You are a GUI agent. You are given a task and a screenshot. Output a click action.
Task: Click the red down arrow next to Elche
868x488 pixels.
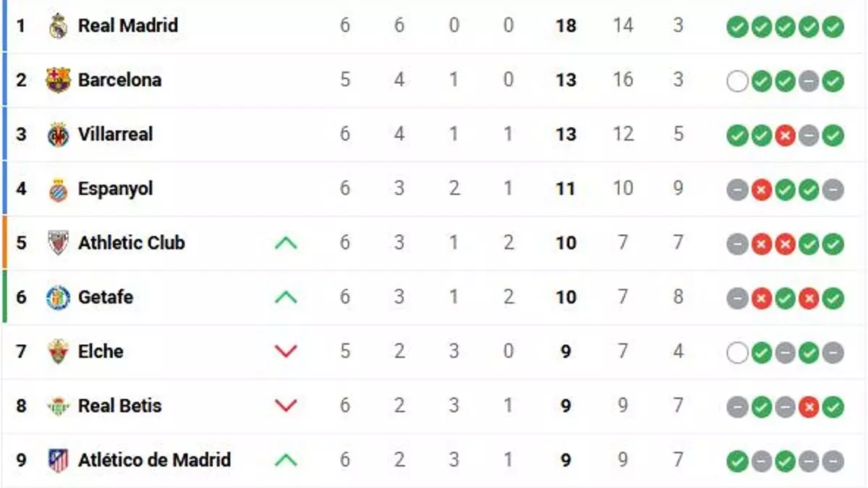click(286, 351)
